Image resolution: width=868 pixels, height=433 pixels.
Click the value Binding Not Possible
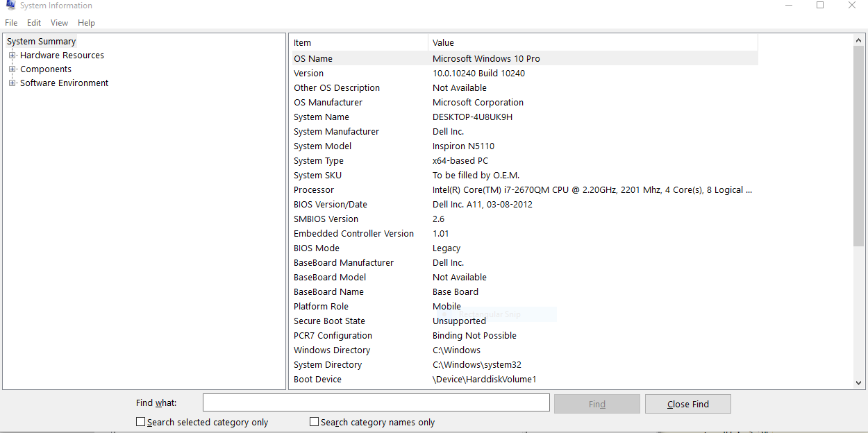[x=474, y=336]
